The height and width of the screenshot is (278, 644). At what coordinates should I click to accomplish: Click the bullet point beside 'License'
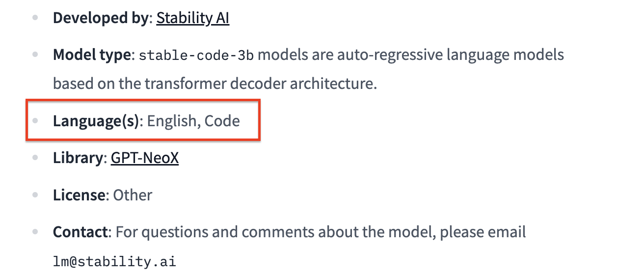click(x=35, y=195)
